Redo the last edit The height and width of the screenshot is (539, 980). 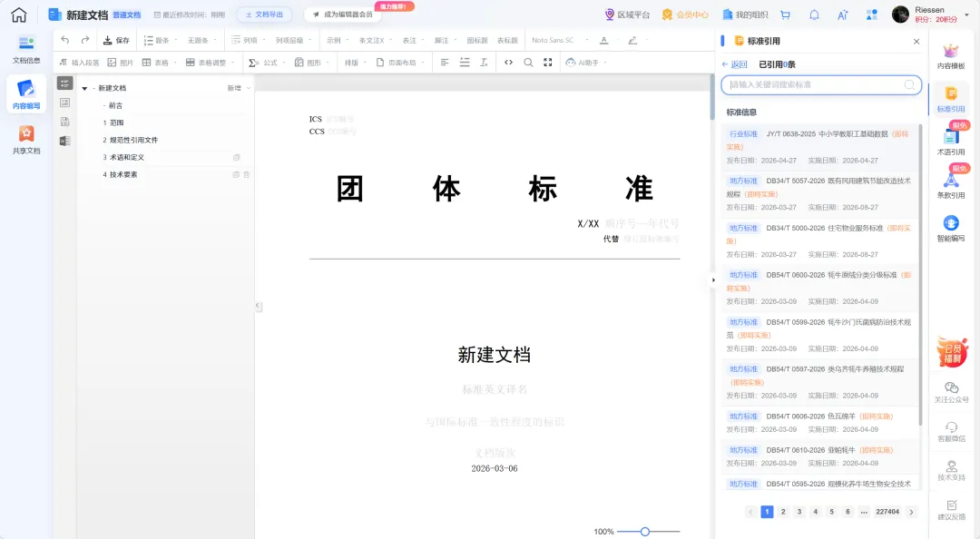point(85,40)
